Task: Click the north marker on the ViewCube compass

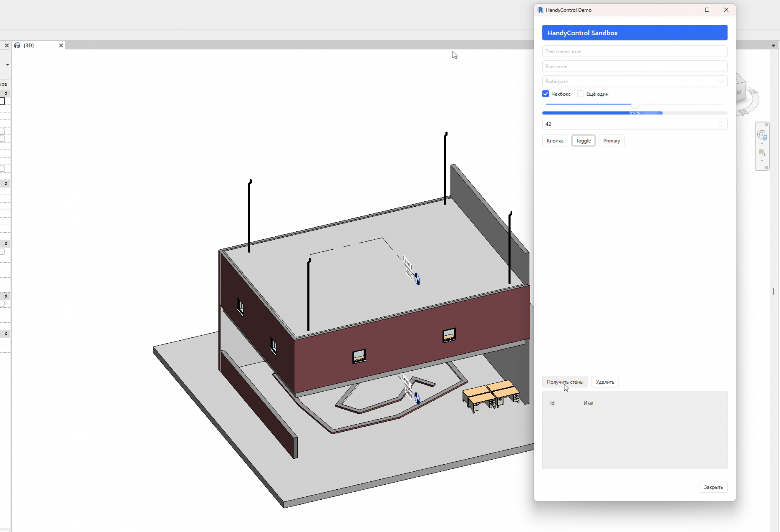Action: tap(743, 112)
